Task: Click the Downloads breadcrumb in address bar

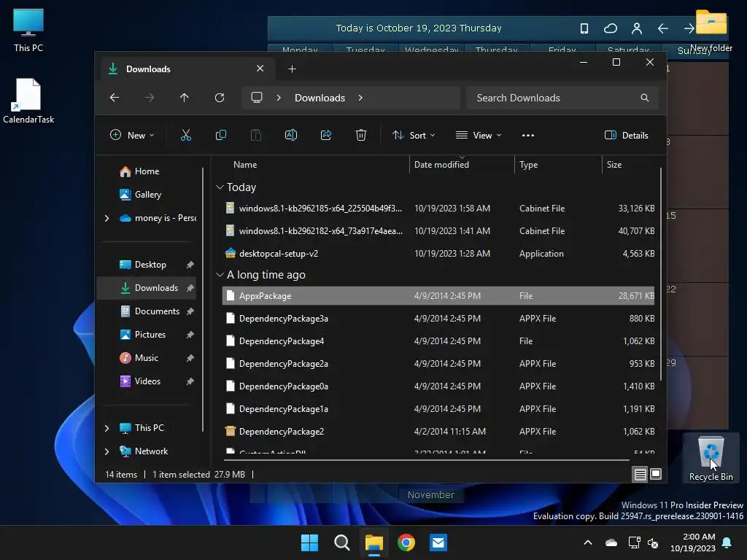Action: point(320,98)
